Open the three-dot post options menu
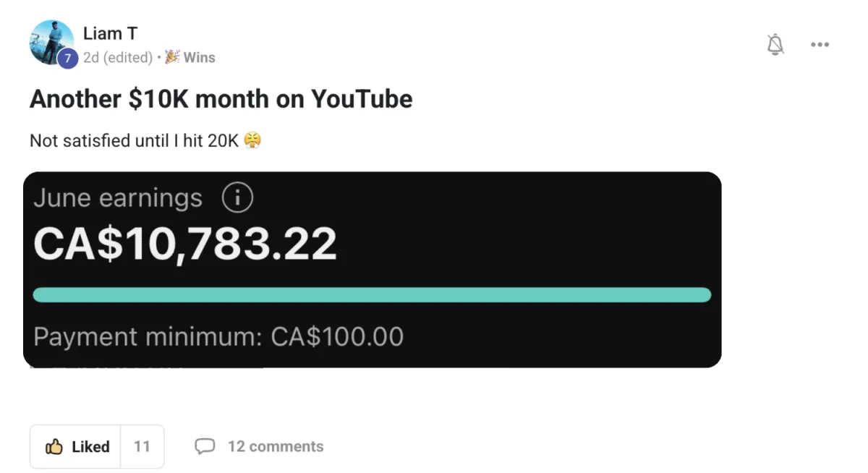Viewport: 868px width, 473px height. 820,45
